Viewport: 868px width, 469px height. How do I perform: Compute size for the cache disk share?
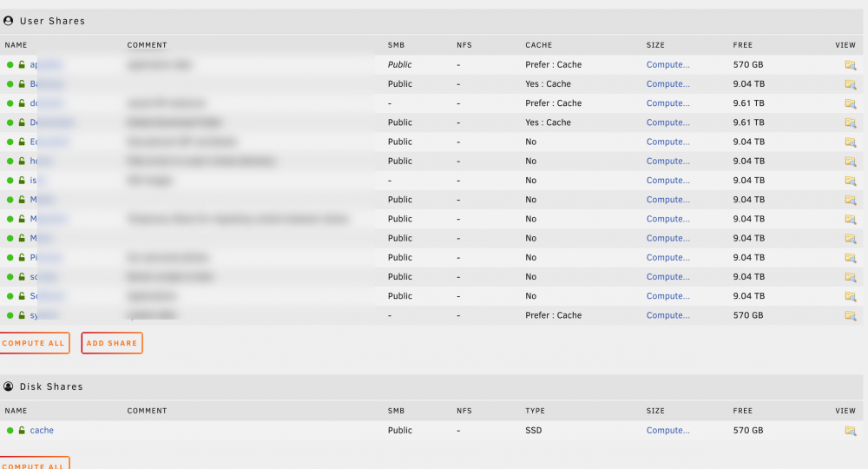[668, 430]
